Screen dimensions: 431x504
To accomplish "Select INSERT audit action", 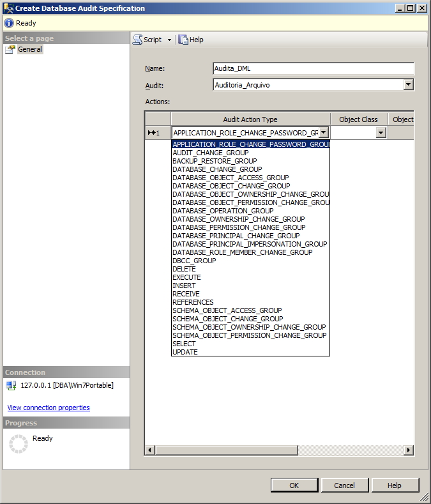I will [x=251, y=286].
